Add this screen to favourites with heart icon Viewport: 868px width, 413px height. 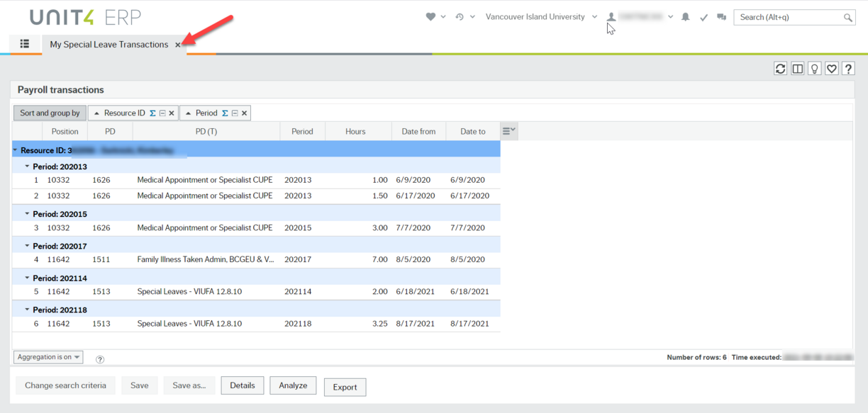[831, 68]
